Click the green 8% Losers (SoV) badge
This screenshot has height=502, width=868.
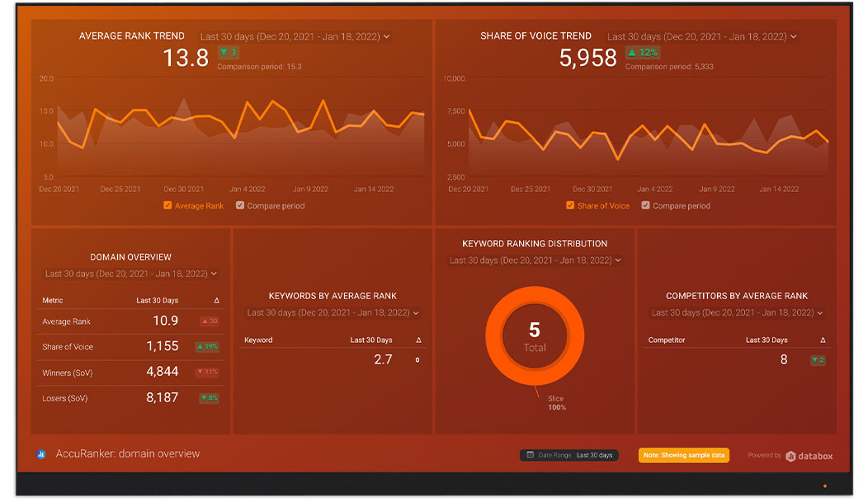(209, 398)
